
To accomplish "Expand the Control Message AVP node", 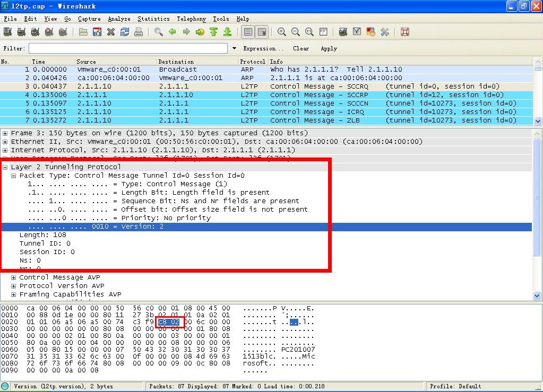I will pos(14,277).
